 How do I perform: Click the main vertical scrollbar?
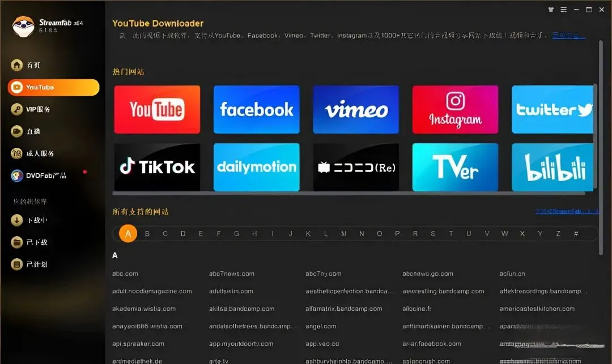[601, 148]
